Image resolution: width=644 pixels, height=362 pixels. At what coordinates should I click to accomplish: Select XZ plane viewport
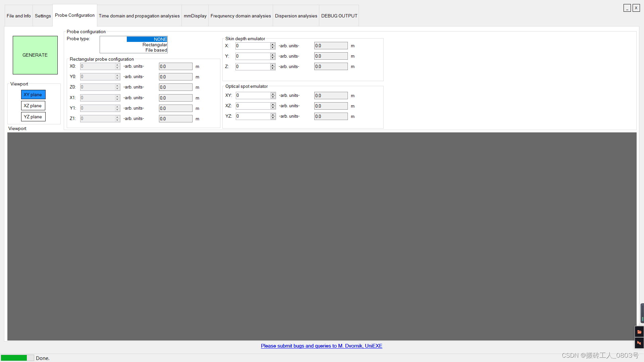coord(33,105)
